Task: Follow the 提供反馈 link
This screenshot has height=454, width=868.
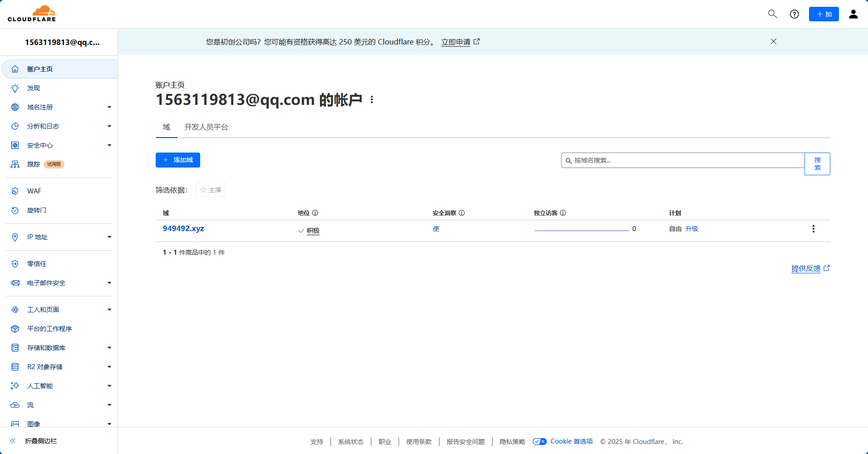Action: [806, 268]
